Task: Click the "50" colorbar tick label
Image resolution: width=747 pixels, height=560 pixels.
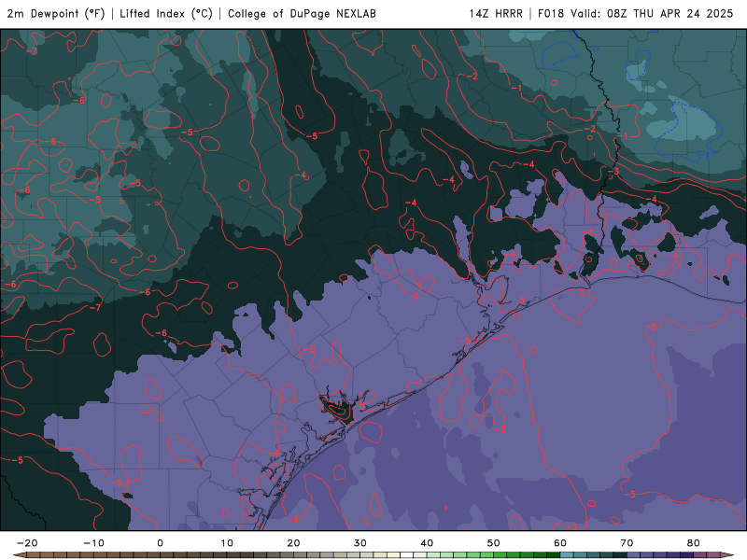Action: pos(494,543)
